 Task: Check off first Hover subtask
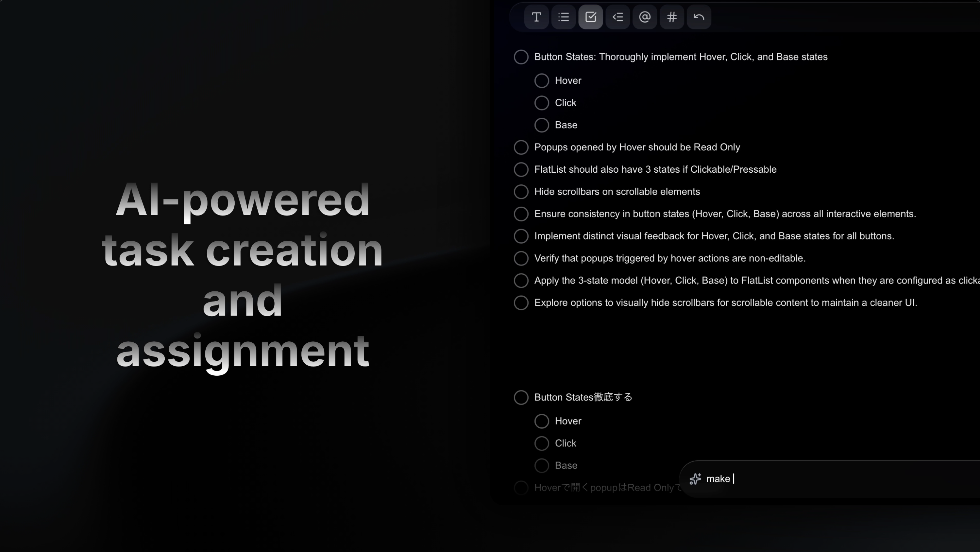541,81
